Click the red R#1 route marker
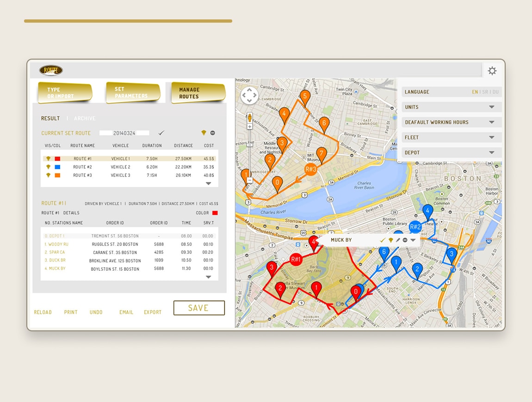 [x=296, y=260]
